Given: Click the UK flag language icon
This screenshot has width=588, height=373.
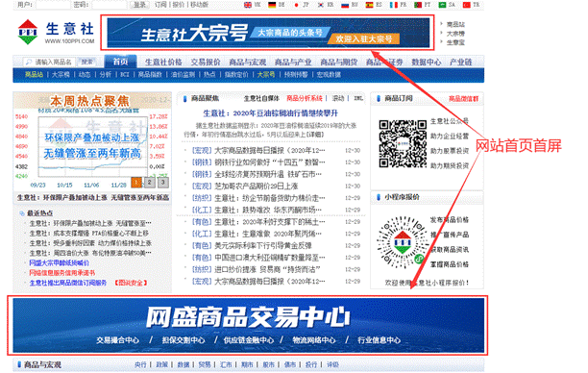Looking at the screenshot, I should 248,5.
